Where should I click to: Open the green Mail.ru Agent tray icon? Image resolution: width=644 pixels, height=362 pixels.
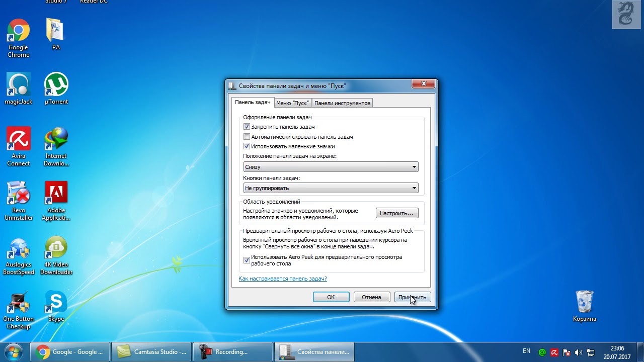pos(542,352)
